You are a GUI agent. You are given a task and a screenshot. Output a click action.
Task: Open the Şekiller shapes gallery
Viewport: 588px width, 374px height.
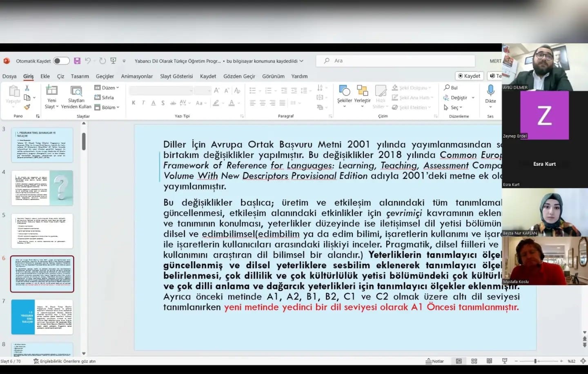coord(344,94)
